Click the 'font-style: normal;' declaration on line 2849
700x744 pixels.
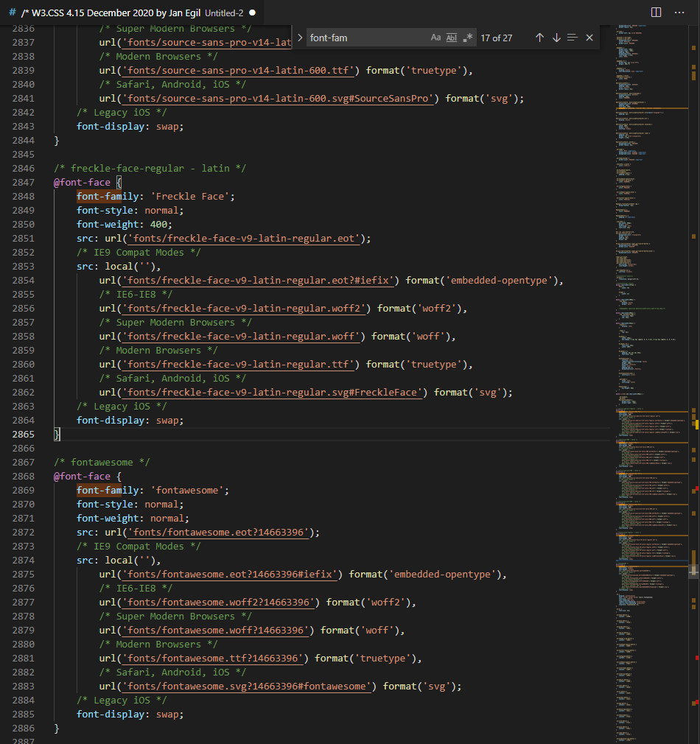point(130,211)
